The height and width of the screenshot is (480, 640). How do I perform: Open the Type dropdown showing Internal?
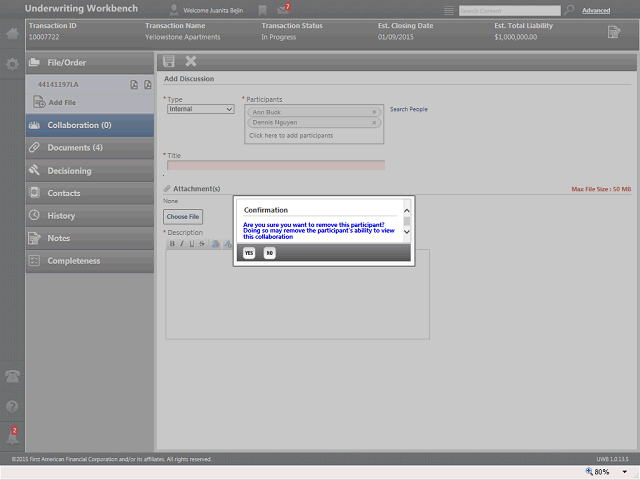click(200, 109)
